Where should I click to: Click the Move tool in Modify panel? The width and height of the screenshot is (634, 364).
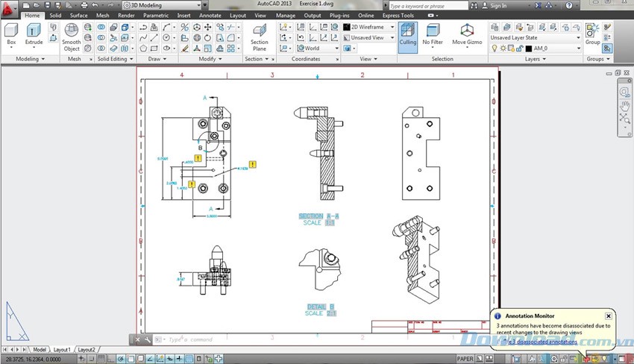208,27
